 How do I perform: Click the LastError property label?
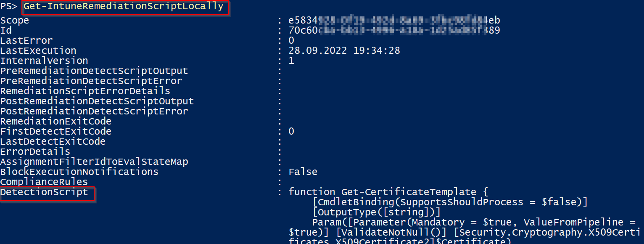26,40
